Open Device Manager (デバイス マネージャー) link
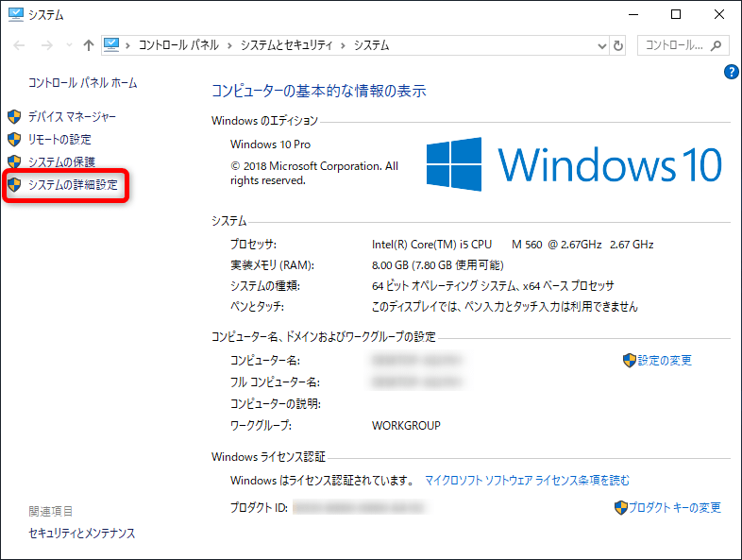Image resolution: width=742 pixels, height=560 pixels. point(72,116)
